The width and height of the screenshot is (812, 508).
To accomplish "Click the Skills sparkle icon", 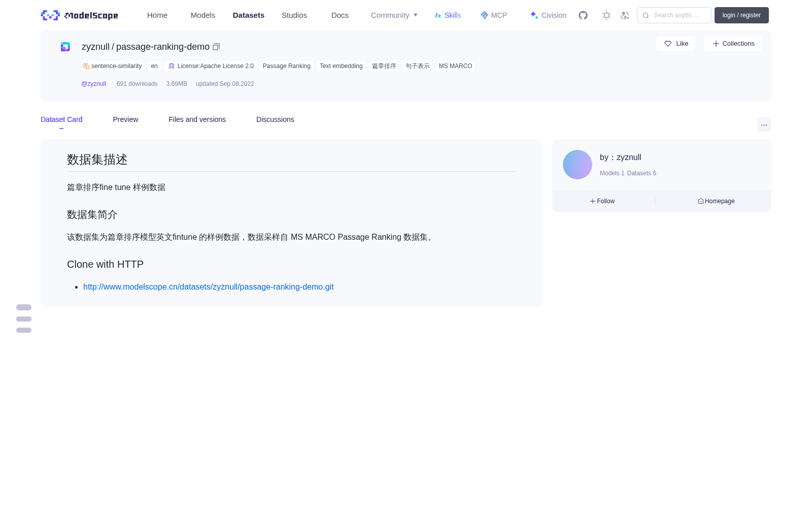I will pos(438,15).
